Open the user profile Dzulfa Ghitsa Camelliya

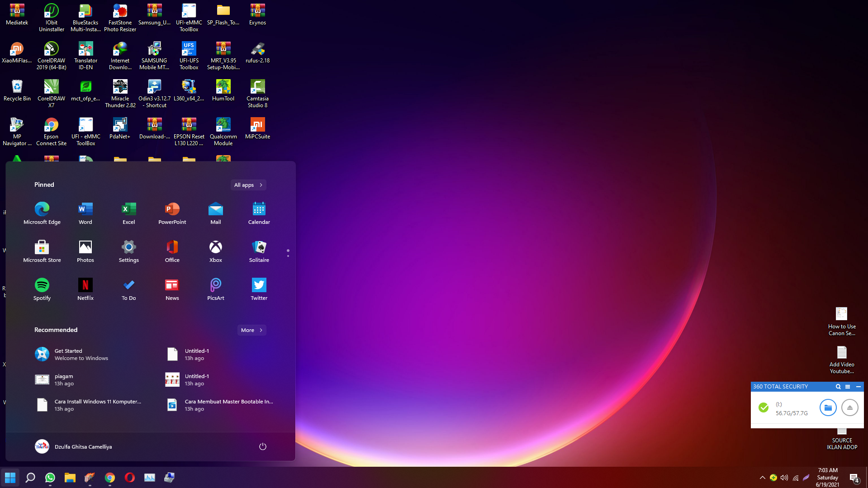(x=74, y=446)
